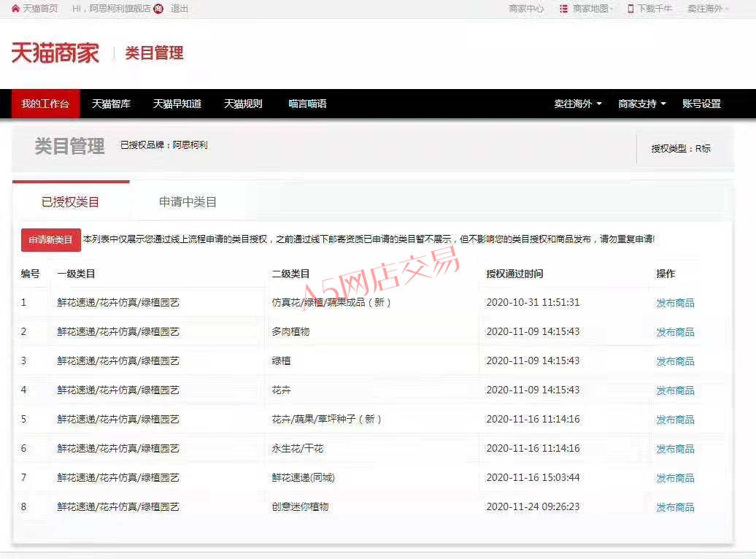Viewport: 756px width, 559px height.
Task: Click the 天猫商家 logo
Action: pyautogui.click(x=55, y=53)
